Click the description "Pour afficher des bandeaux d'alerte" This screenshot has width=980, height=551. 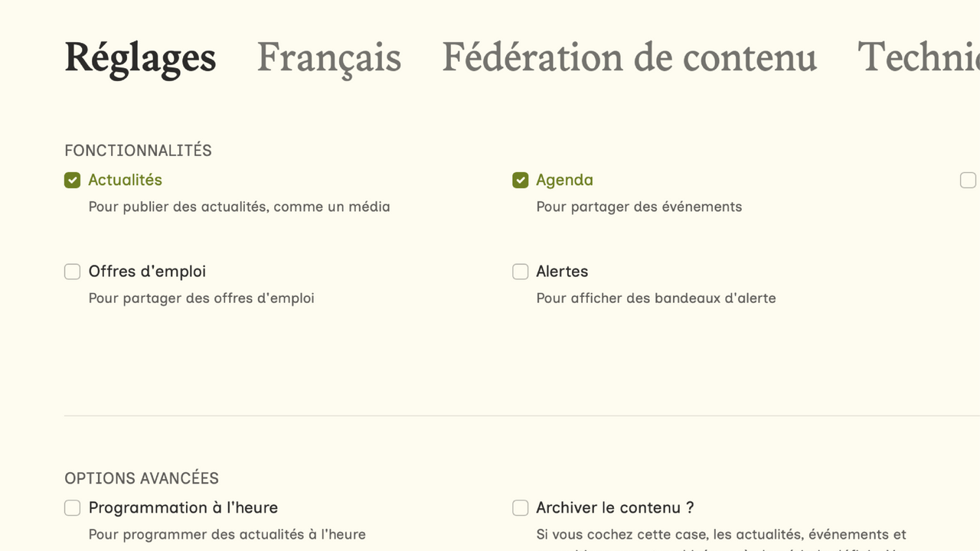coord(656,298)
